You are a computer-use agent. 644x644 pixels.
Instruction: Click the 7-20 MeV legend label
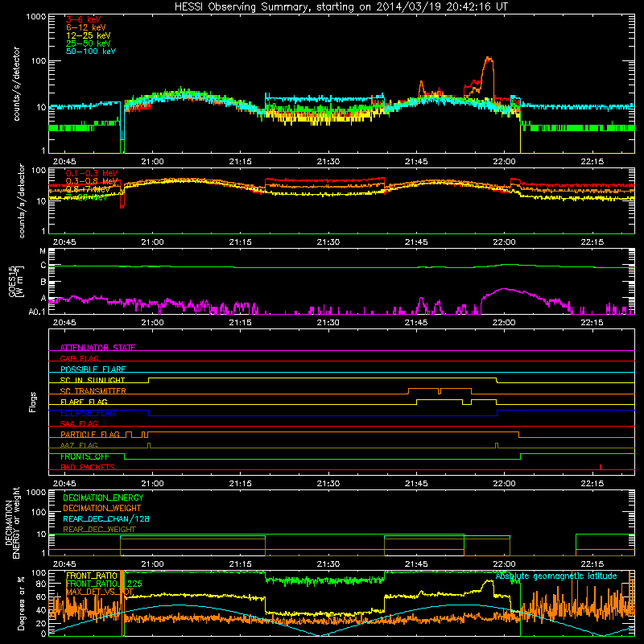pyautogui.click(x=87, y=197)
